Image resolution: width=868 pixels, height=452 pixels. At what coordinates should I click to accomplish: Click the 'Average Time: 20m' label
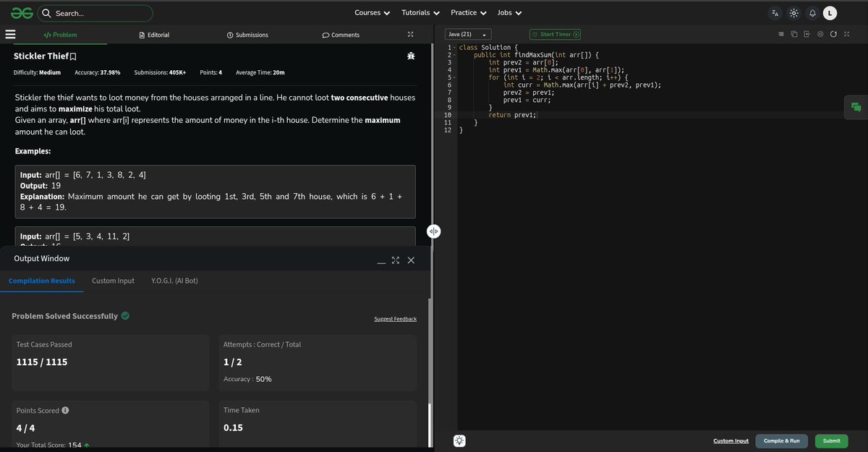point(260,72)
